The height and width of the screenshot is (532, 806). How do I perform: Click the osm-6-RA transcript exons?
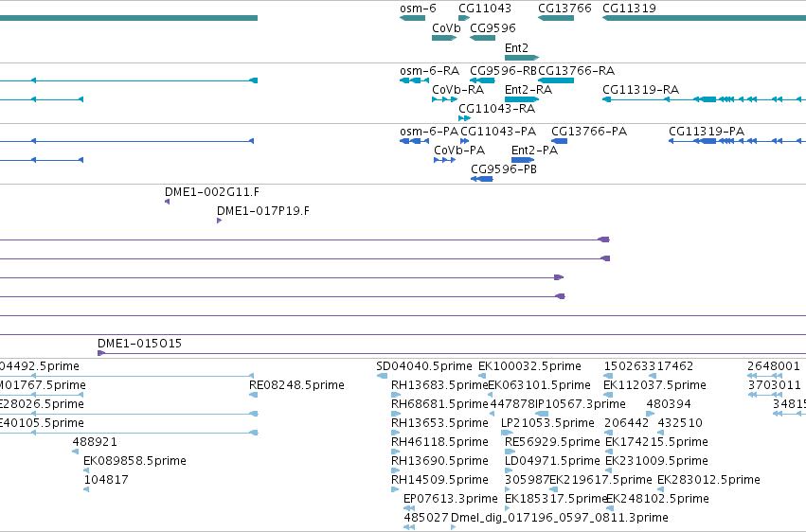click(414, 80)
